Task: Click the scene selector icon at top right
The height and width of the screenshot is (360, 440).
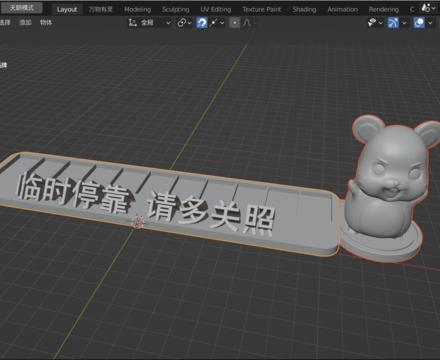Action: [x=426, y=8]
